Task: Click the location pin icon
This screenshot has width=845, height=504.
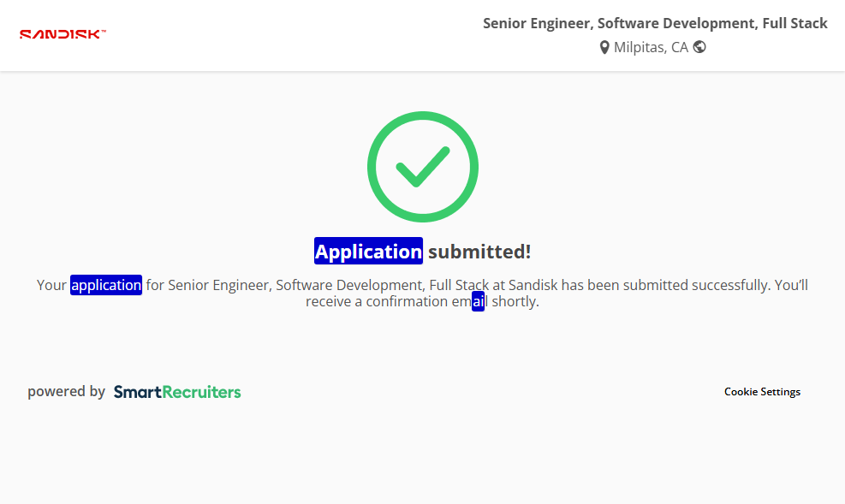Action: (604, 47)
